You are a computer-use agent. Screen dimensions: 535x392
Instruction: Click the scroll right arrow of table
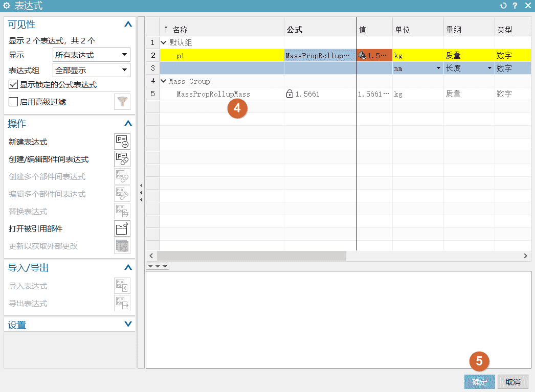pos(525,256)
